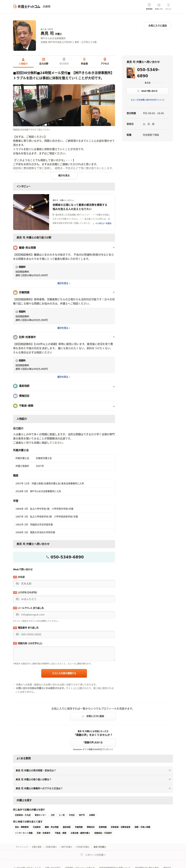Image resolution: width=186 pixels, height=868 pixels.
Task: Expand FAQ about 受付時間・定休日
Action: (x=93, y=770)
